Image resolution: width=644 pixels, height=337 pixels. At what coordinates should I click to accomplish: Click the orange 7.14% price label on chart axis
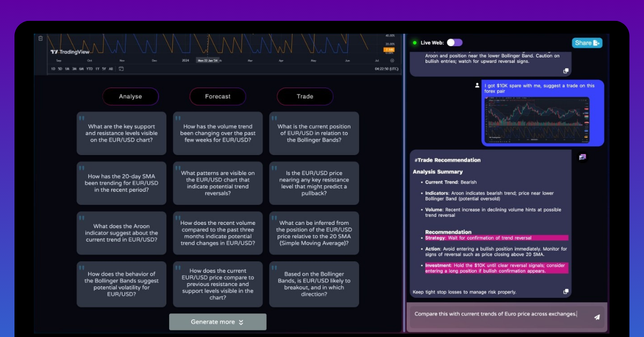point(389,49)
